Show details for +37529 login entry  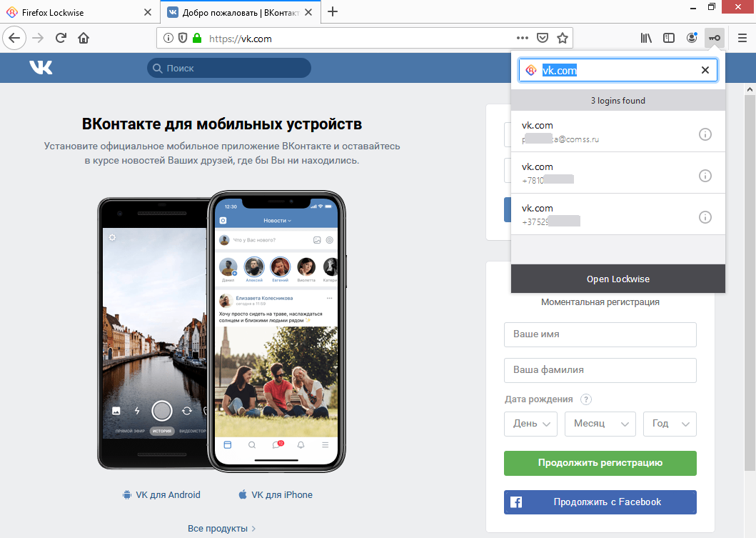pos(705,217)
